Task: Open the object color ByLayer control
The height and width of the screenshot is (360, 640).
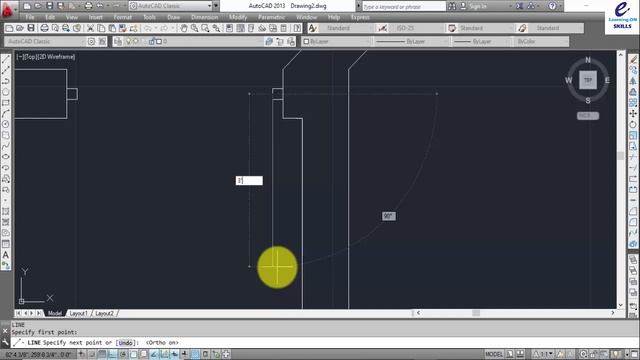Action: [336, 42]
